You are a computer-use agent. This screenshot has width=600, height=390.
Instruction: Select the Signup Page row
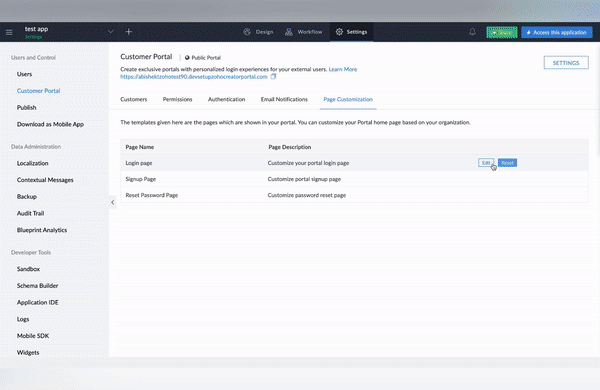click(x=354, y=179)
